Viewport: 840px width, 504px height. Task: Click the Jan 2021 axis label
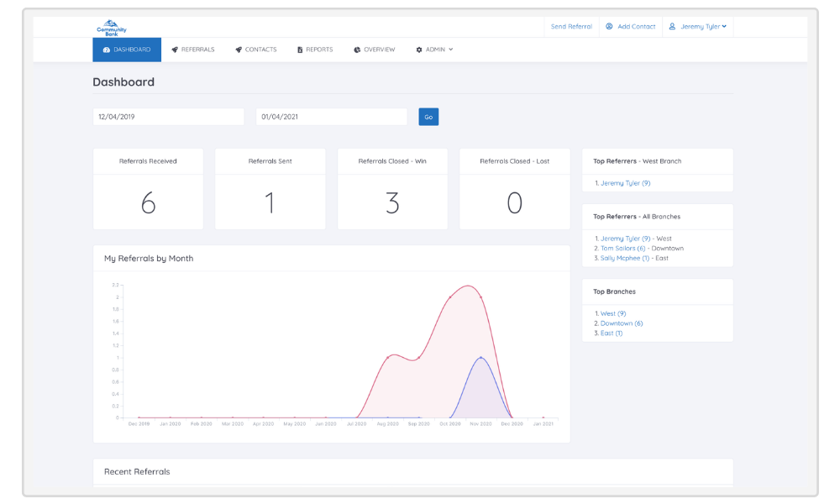click(x=543, y=424)
